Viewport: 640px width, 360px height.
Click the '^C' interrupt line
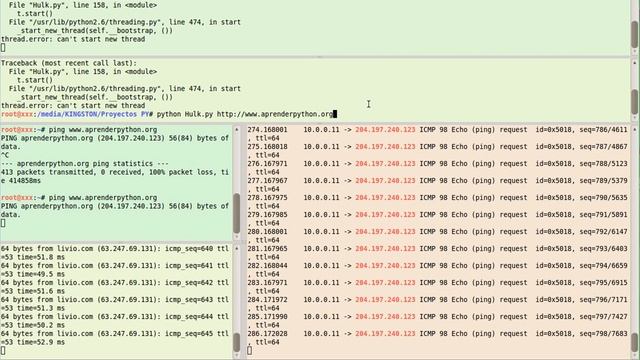(4, 155)
